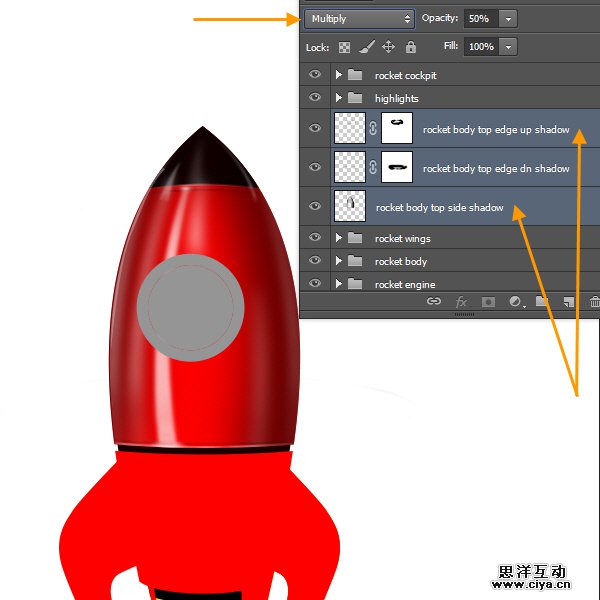This screenshot has height=600, width=600.
Task: Expand the rocket cockpit group
Action: pyautogui.click(x=338, y=74)
